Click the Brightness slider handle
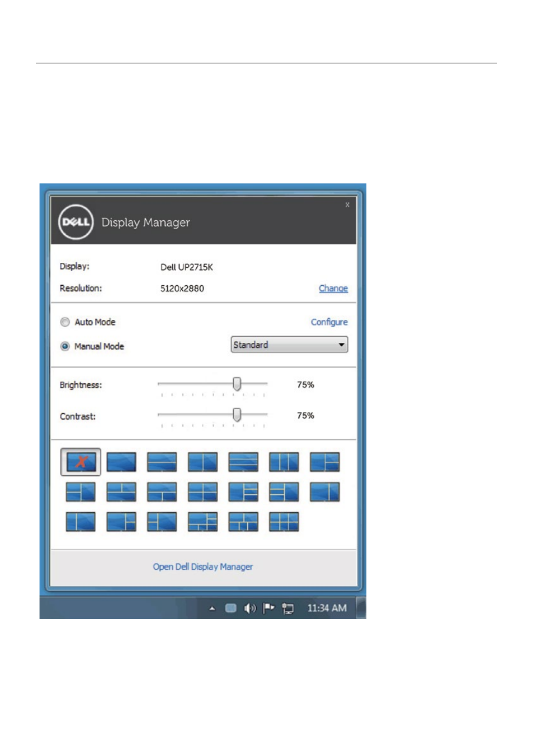Viewport: 533px width, 756px height. pos(237,384)
